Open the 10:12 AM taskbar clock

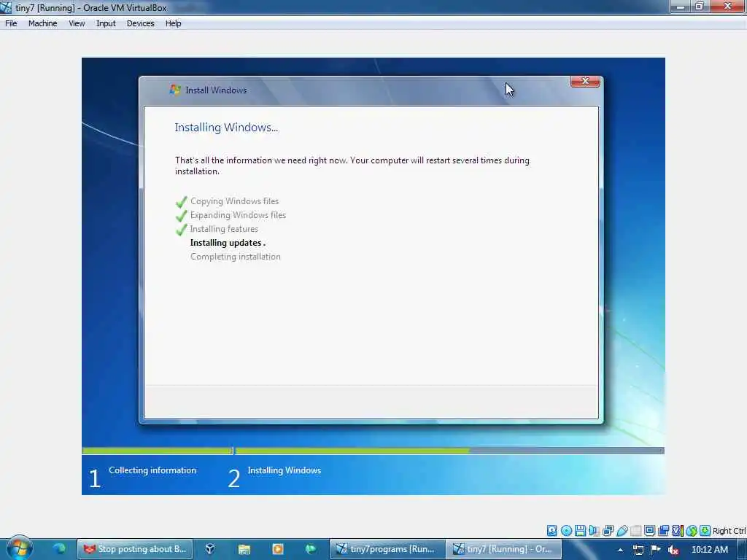[x=709, y=550]
